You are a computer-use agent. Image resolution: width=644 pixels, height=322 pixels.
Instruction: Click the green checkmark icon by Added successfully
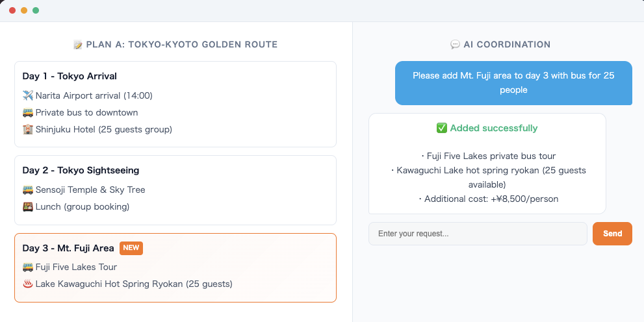coord(442,128)
